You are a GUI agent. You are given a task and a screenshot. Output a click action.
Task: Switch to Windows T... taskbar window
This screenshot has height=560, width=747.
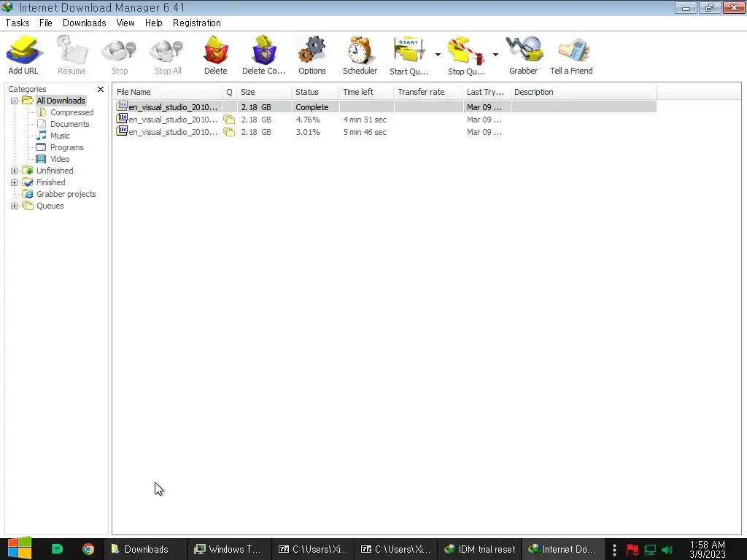228,549
